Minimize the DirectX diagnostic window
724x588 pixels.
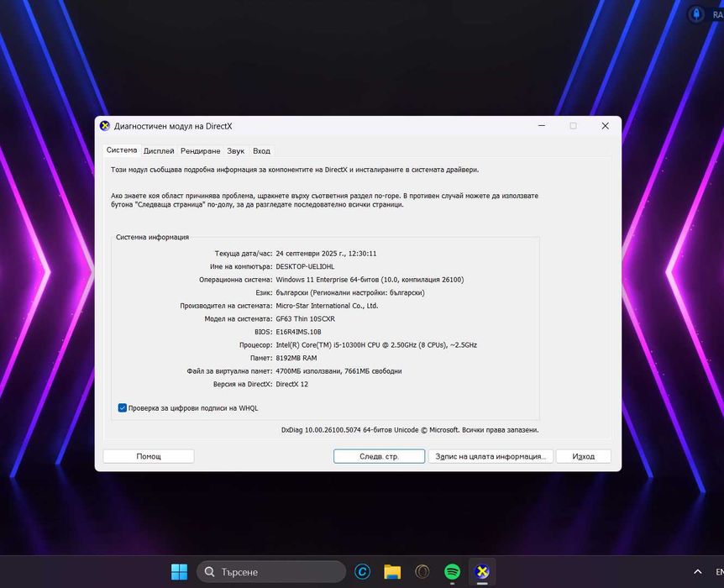pyautogui.click(x=542, y=126)
